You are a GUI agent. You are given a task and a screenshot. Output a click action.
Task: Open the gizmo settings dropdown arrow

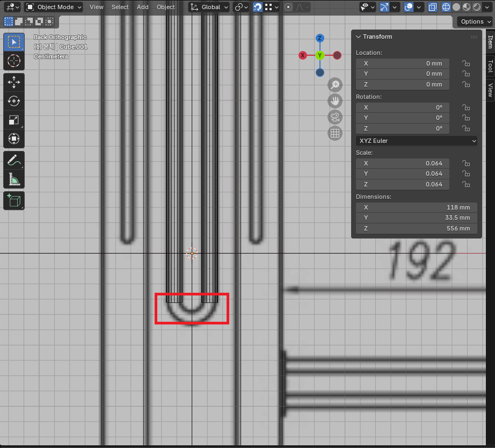(394, 7)
